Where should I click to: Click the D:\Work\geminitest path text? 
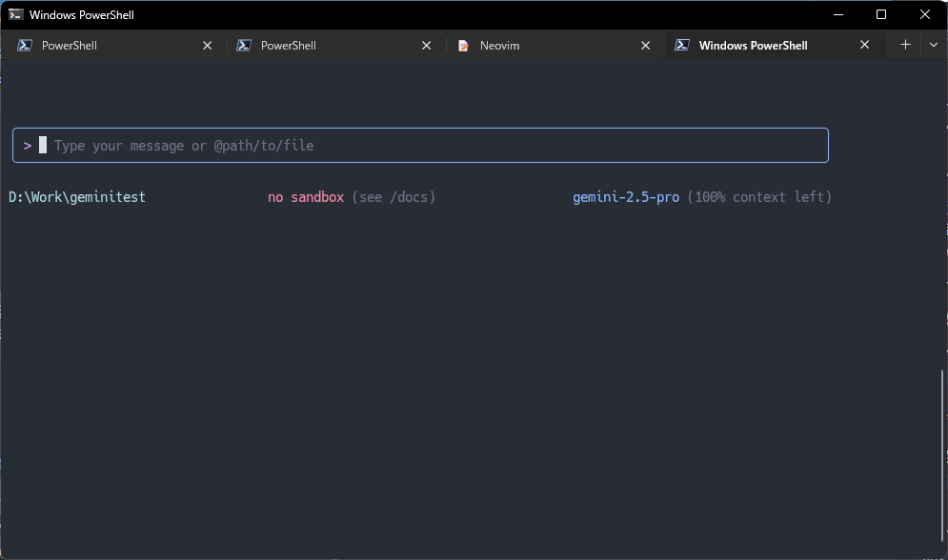click(x=77, y=197)
